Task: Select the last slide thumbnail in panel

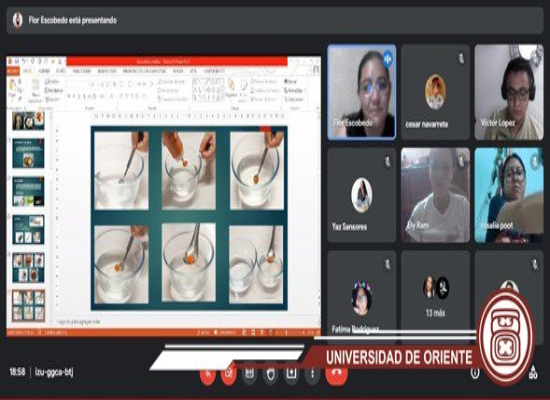Action: pyautogui.click(x=28, y=305)
